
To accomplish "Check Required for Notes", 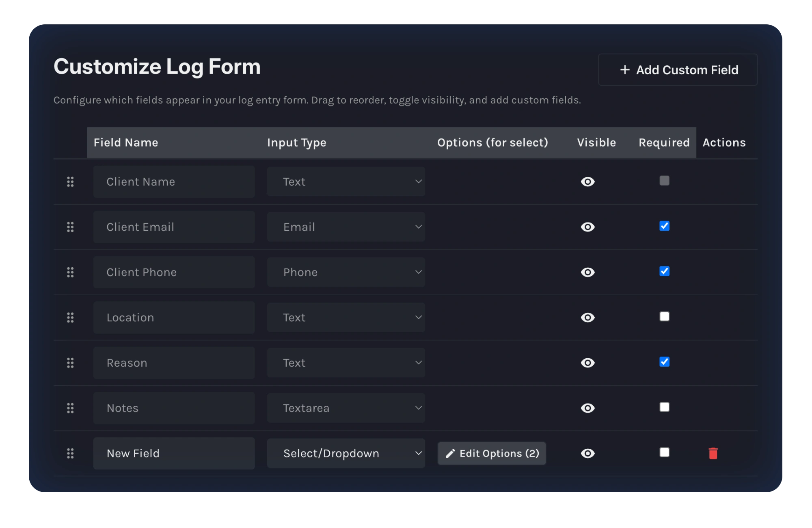I will coord(664,407).
